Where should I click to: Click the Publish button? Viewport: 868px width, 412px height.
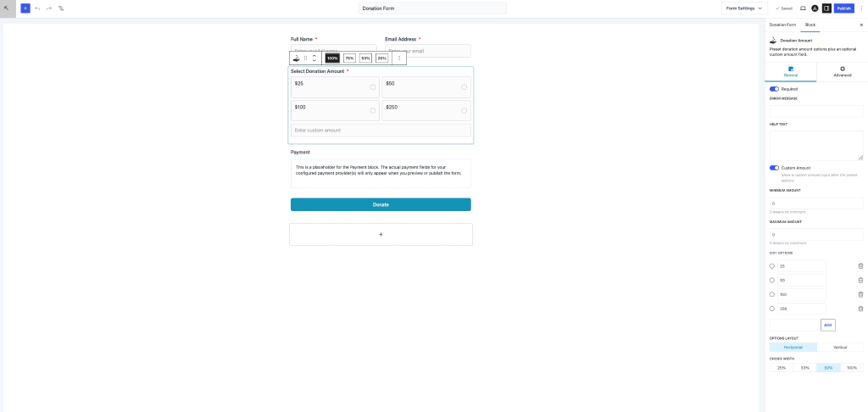tap(844, 8)
